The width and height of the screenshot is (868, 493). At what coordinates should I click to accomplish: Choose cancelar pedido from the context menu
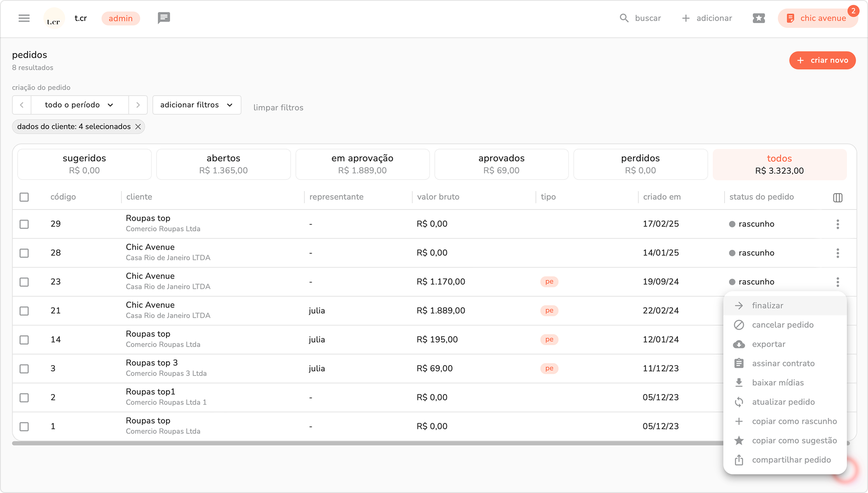point(783,325)
